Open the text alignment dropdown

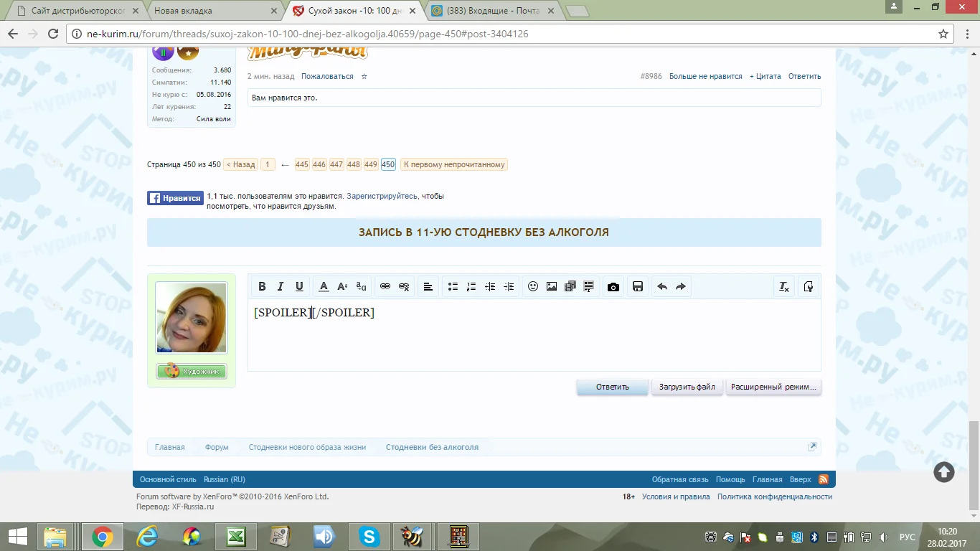[x=428, y=286]
